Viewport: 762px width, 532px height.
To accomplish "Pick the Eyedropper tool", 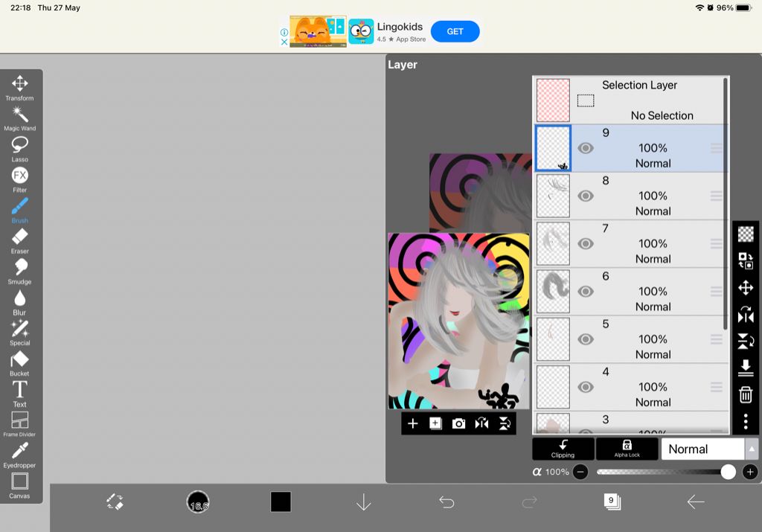I will tap(19, 455).
